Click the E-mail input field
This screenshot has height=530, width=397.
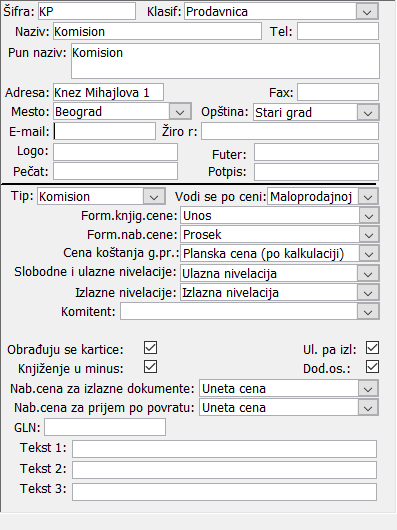pyautogui.click(x=104, y=131)
